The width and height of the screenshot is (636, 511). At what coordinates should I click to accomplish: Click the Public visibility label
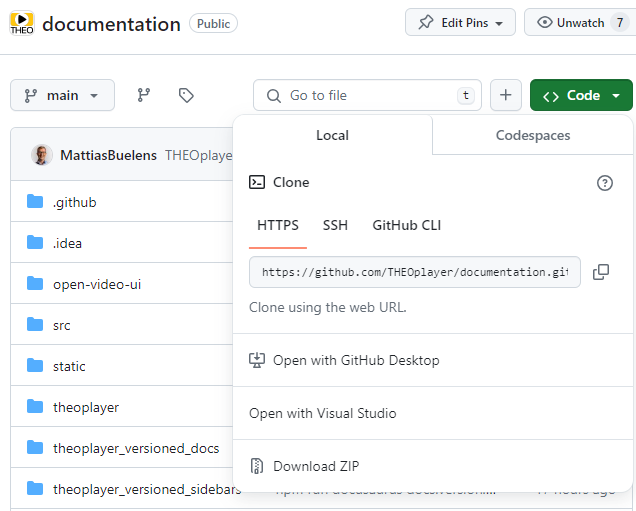click(213, 24)
